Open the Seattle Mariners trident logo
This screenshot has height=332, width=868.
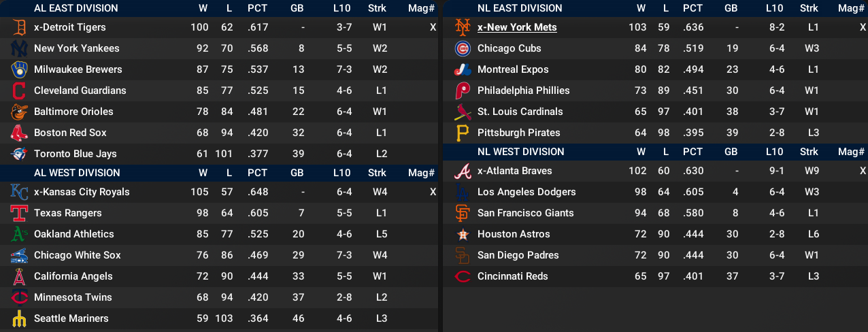pos(19,319)
